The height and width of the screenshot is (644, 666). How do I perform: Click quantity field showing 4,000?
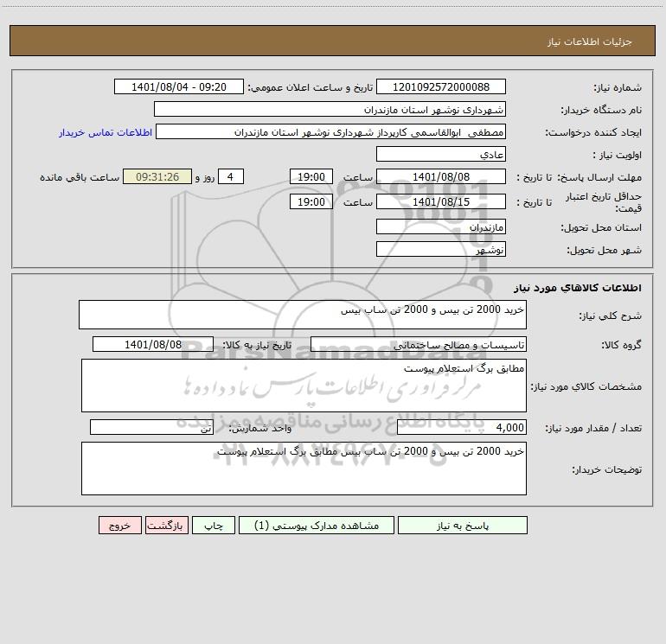click(x=462, y=427)
